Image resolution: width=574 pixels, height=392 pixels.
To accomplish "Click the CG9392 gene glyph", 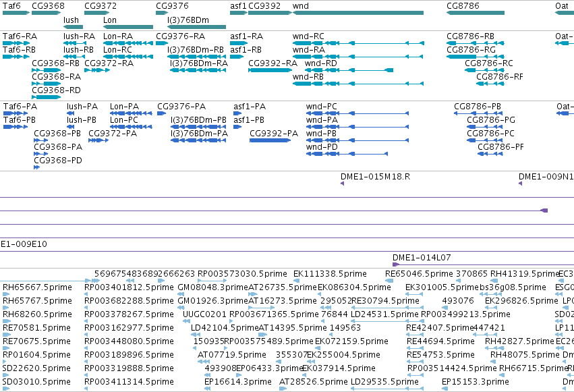I will click(x=270, y=13).
